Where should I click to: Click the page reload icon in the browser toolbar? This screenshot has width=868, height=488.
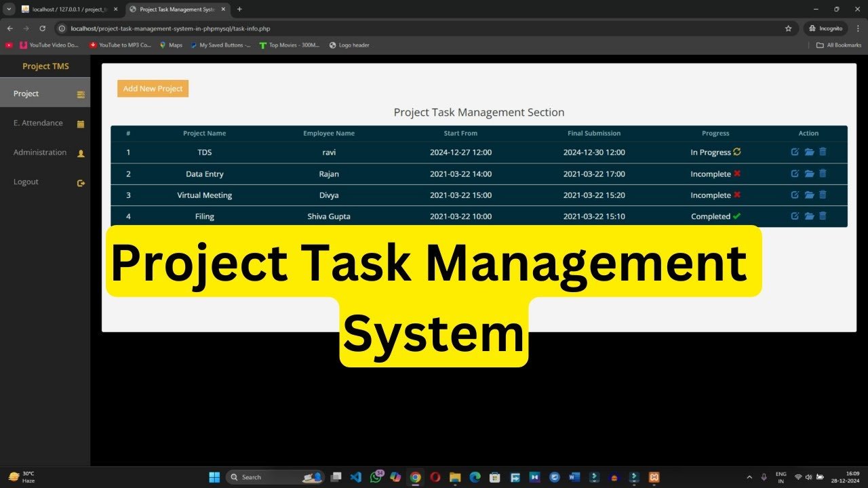pos(43,28)
